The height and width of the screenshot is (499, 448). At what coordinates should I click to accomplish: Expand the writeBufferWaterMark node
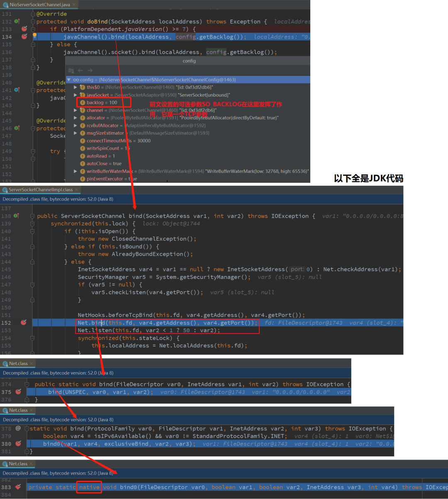tap(75, 171)
